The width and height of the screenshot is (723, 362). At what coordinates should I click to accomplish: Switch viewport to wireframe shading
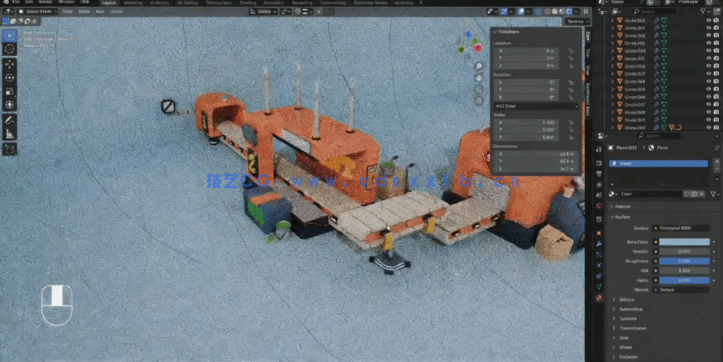[x=547, y=11]
